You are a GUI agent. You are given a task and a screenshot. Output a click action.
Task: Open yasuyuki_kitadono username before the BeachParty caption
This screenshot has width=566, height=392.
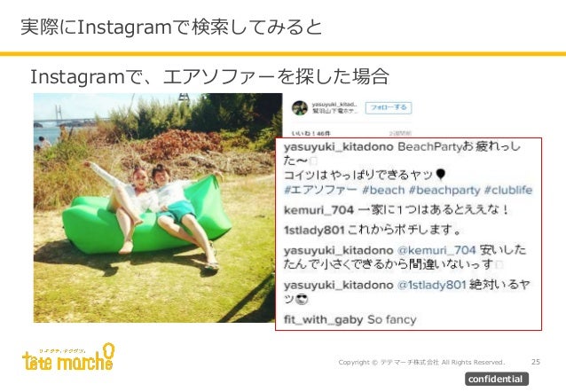point(339,147)
